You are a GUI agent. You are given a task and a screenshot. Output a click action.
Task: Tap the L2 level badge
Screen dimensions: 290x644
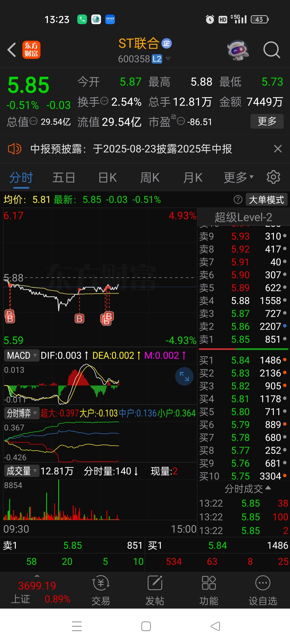157,59
